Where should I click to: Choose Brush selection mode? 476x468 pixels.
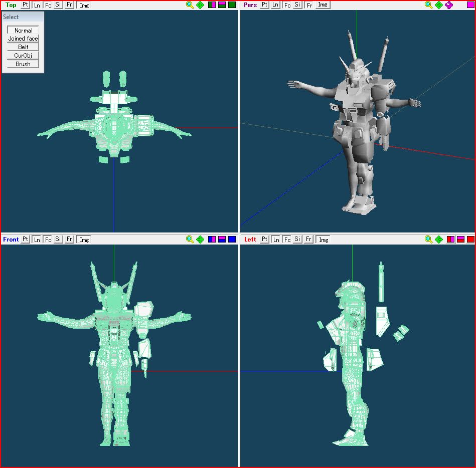tap(23, 64)
